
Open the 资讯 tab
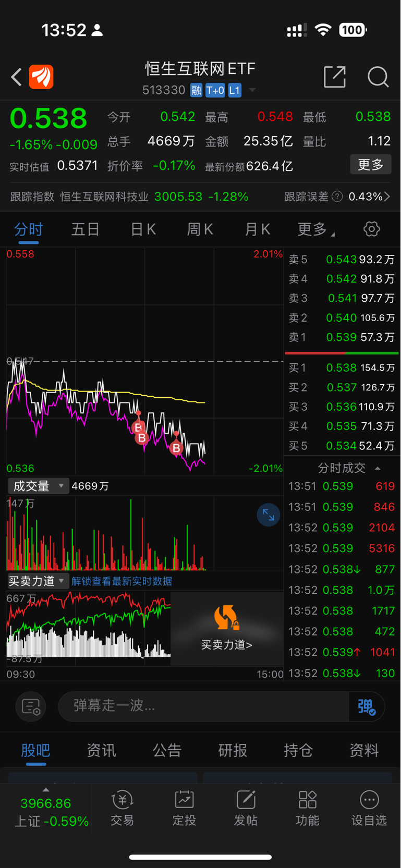(x=101, y=750)
